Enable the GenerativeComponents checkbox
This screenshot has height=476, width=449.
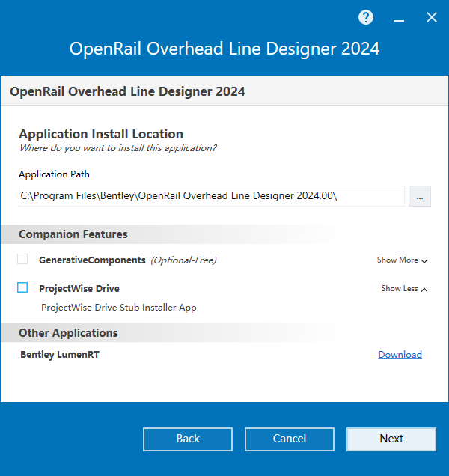pyautogui.click(x=22, y=259)
